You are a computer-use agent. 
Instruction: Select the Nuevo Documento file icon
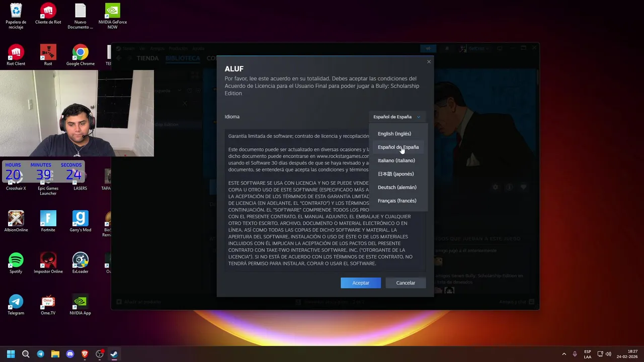point(80,16)
